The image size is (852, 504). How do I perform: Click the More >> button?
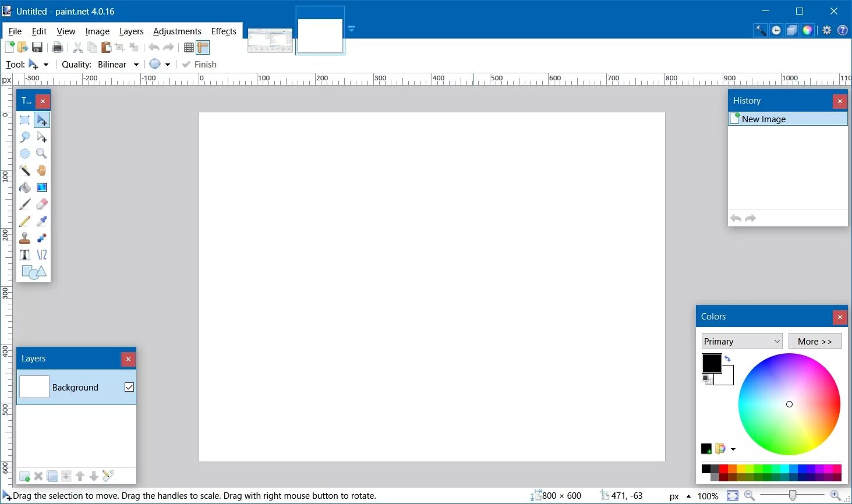pyautogui.click(x=815, y=341)
